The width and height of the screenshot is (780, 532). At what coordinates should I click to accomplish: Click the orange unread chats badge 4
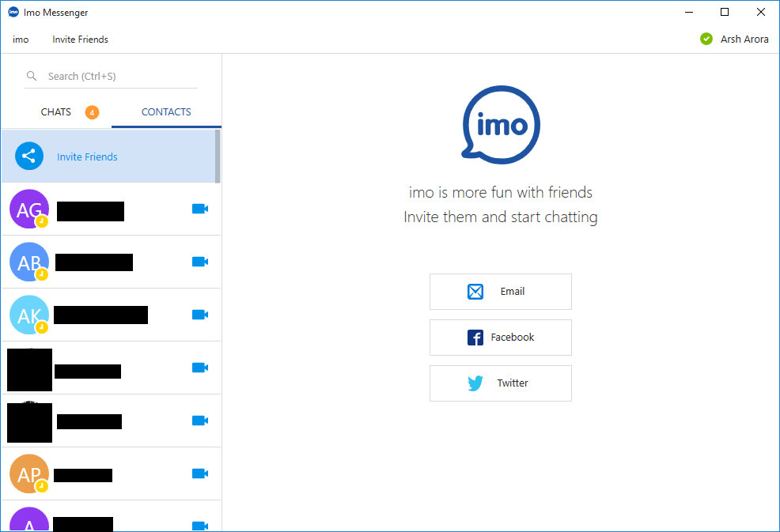coord(92,112)
